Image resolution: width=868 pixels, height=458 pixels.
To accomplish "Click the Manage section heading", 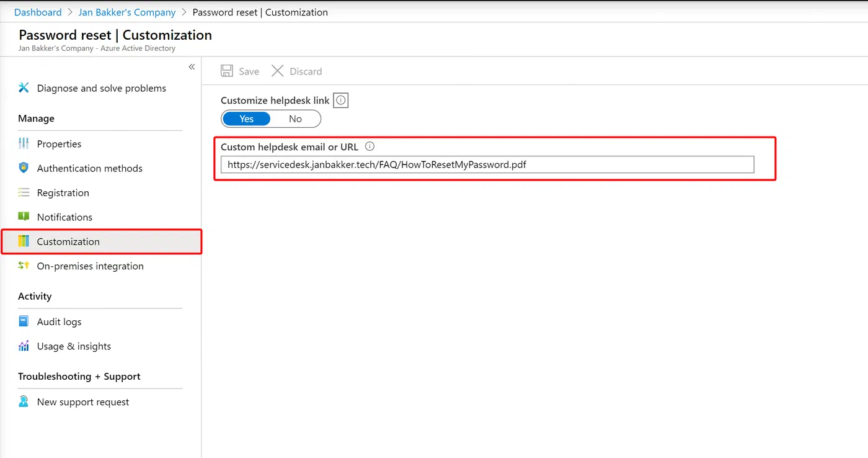I will coord(36,119).
